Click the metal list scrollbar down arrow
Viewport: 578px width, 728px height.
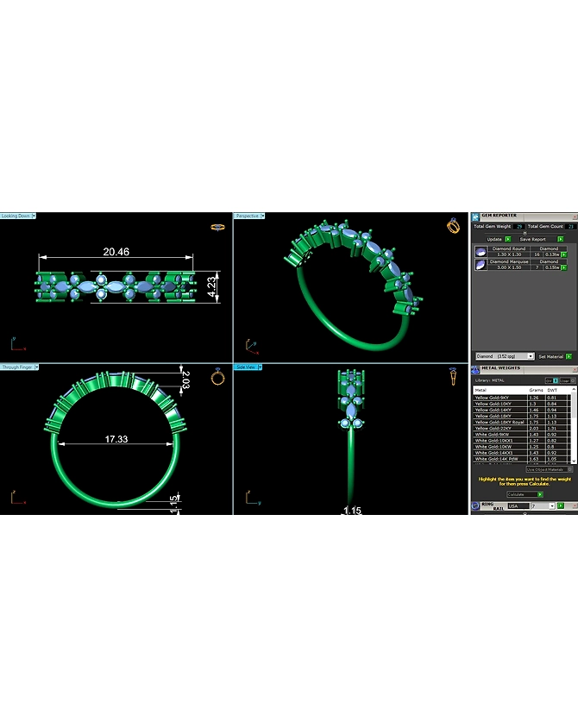(x=574, y=461)
